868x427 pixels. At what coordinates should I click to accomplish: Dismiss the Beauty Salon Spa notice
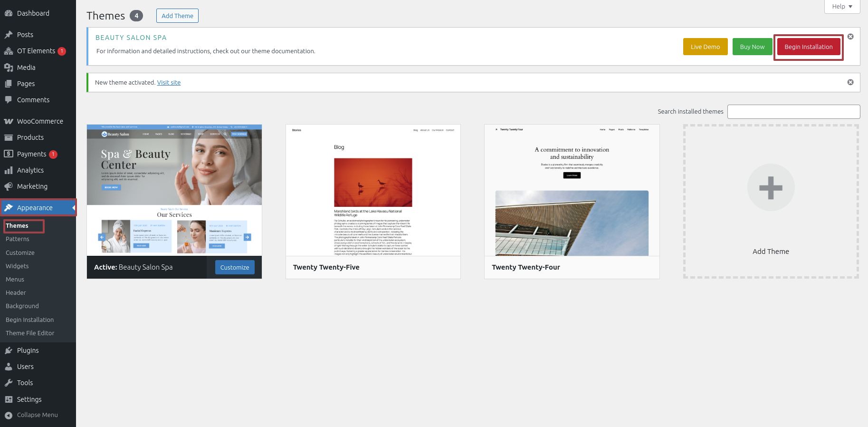[x=850, y=37]
